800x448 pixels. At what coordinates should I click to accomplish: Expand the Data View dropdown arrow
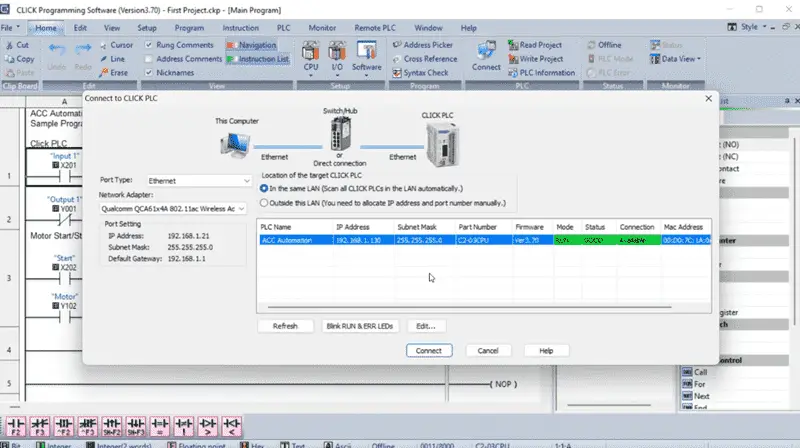click(699, 59)
